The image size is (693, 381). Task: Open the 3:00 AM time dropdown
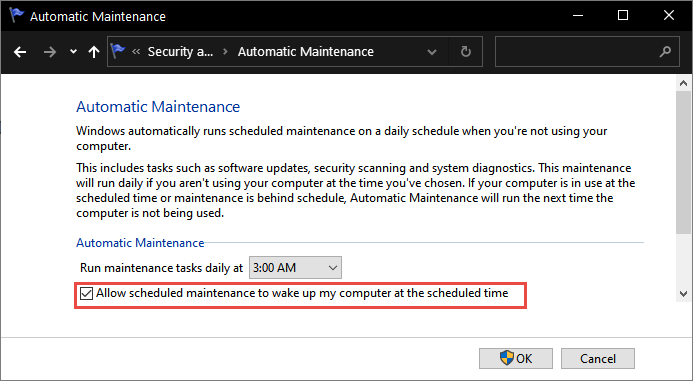pos(295,267)
